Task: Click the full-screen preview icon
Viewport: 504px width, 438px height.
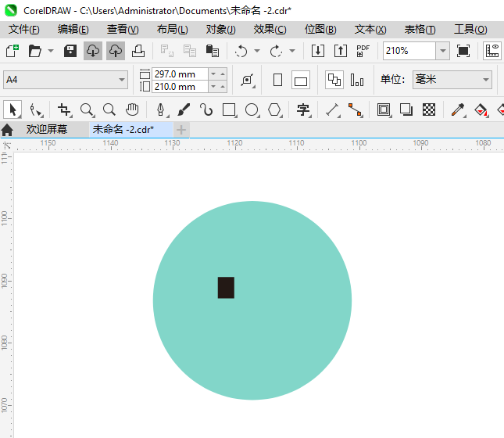Action: pyautogui.click(x=463, y=51)
